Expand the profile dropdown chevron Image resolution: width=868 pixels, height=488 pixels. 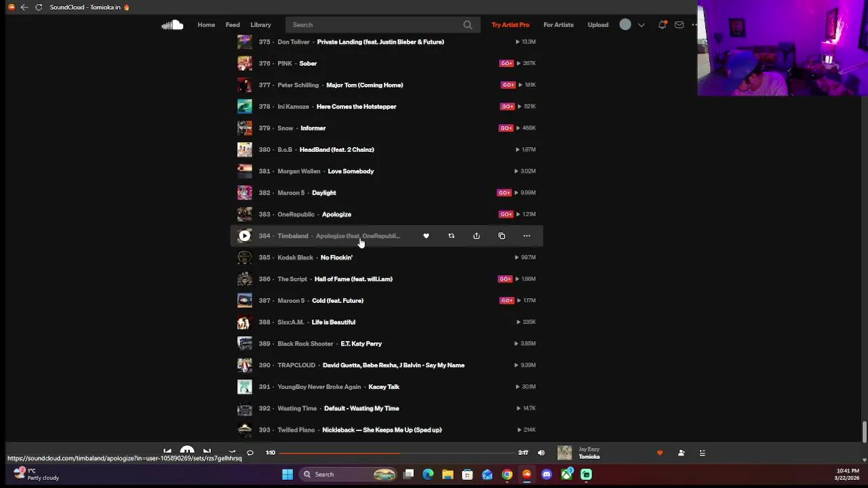pyautogui.click(x=641, y=25)
